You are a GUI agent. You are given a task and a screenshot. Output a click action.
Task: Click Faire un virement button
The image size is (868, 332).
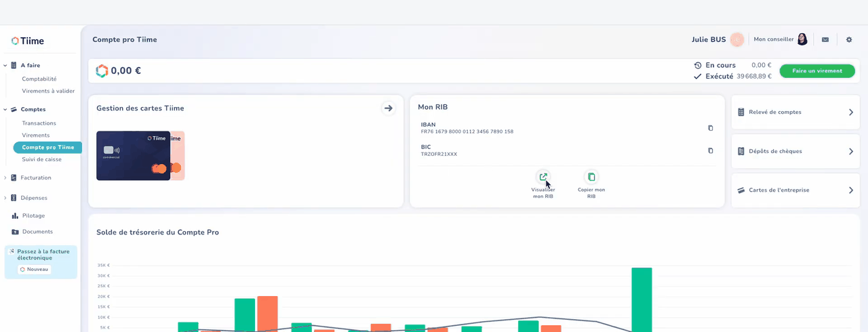point(817,71)
